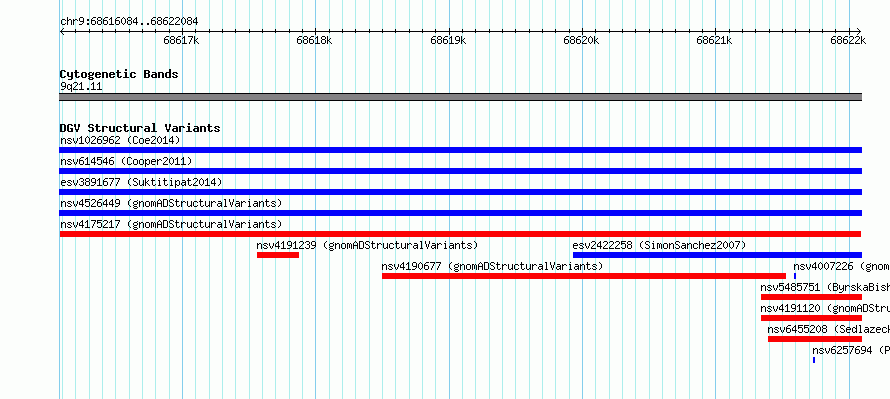Click the nsv4191120 label text

click(825, 308)
